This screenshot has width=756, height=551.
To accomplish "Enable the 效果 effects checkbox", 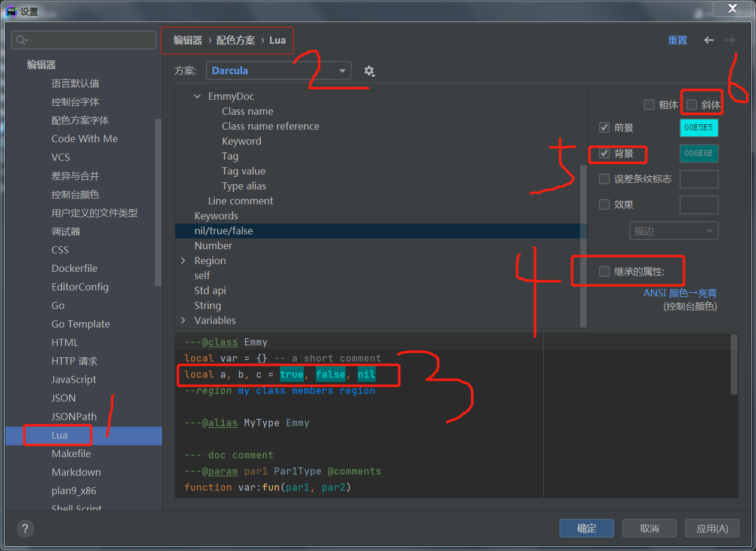I will point(604,204).
